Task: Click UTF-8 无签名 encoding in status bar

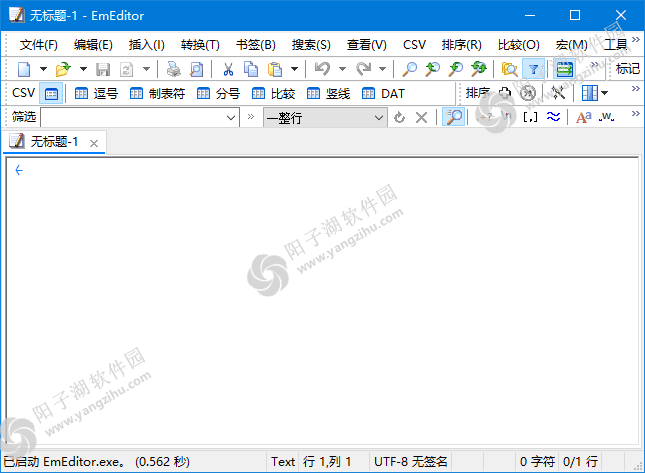Action: click(x=410, y=462)
